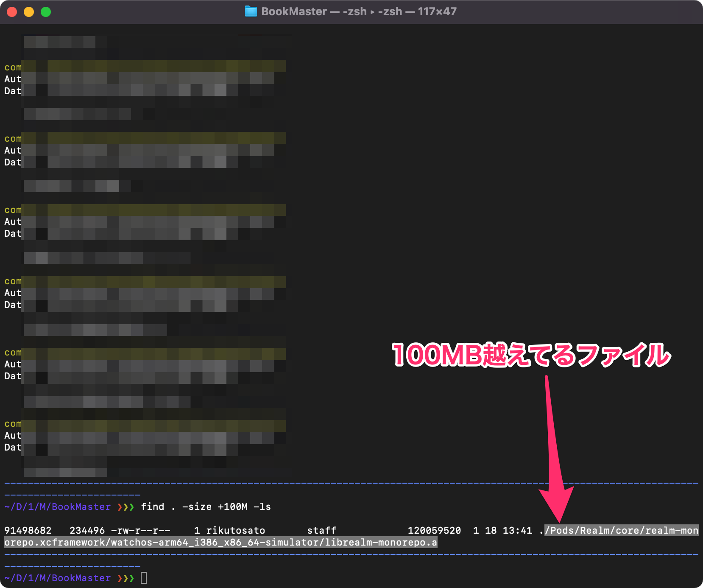Click the permissions string '-rw-r--r--'
Viewport: 703px width, 588px height.
[x=140, y=530]
